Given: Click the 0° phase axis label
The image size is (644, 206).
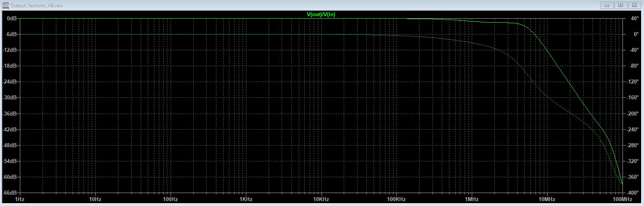Looking at the screenshot, I should click(636, 34).
